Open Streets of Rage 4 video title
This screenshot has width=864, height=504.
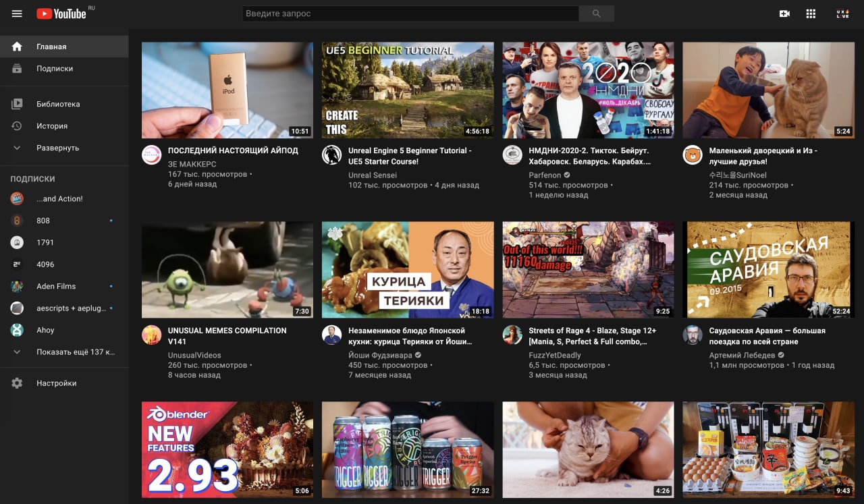(x=593, y=336)
